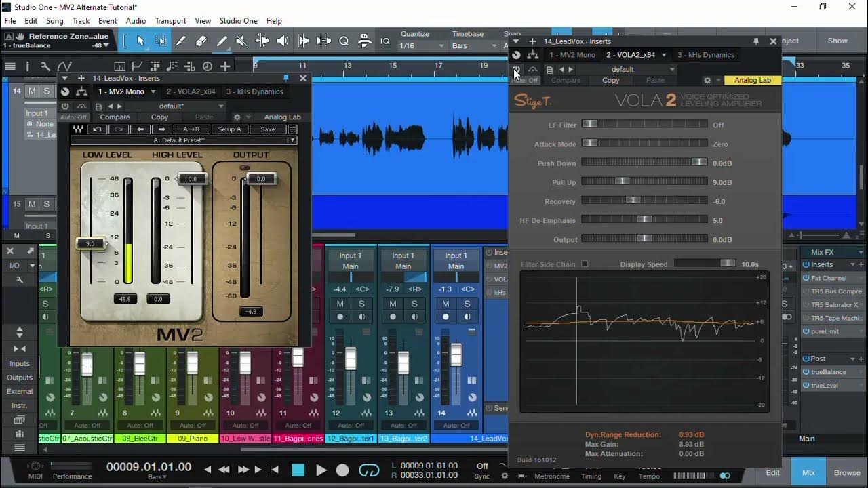
Task: Click Save in the MV2 Waves toolbar
Action: pyautogui.click(x=267, y=129)
